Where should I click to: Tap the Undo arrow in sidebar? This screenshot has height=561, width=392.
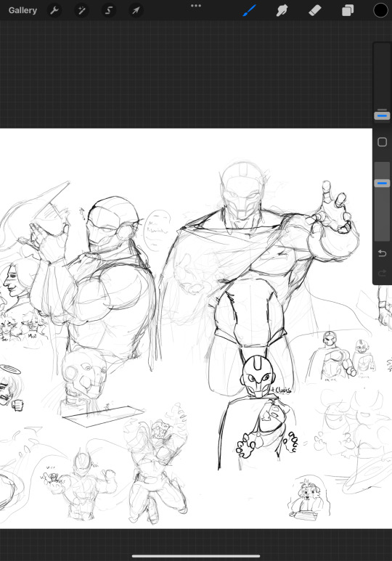[382, 253]
